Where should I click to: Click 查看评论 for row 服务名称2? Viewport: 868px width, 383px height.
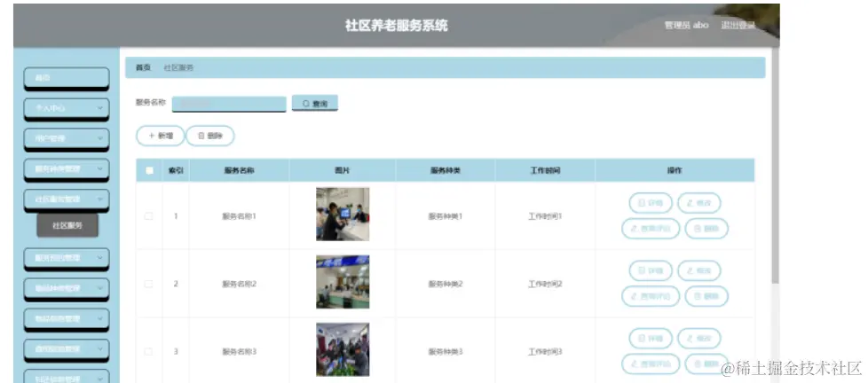(651, 296)
